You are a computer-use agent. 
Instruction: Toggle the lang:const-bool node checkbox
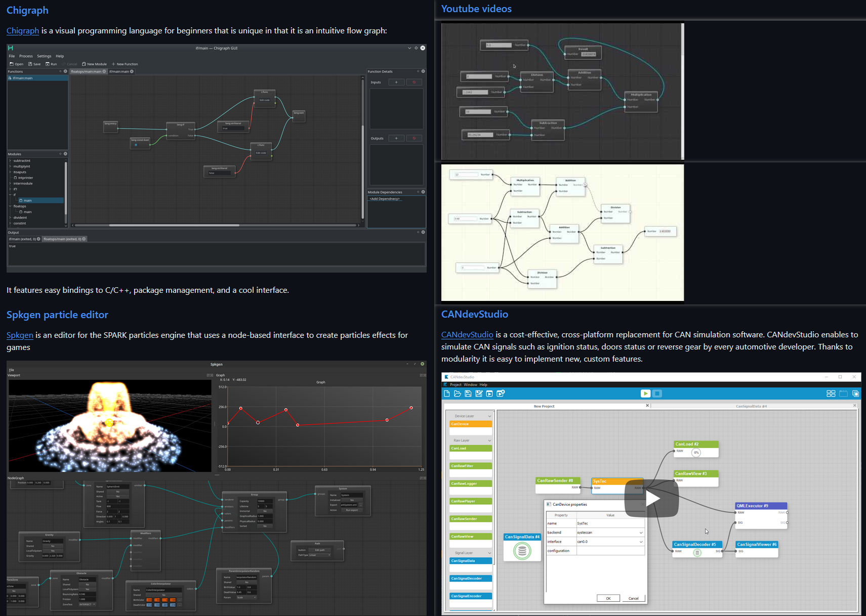(136, 145)
